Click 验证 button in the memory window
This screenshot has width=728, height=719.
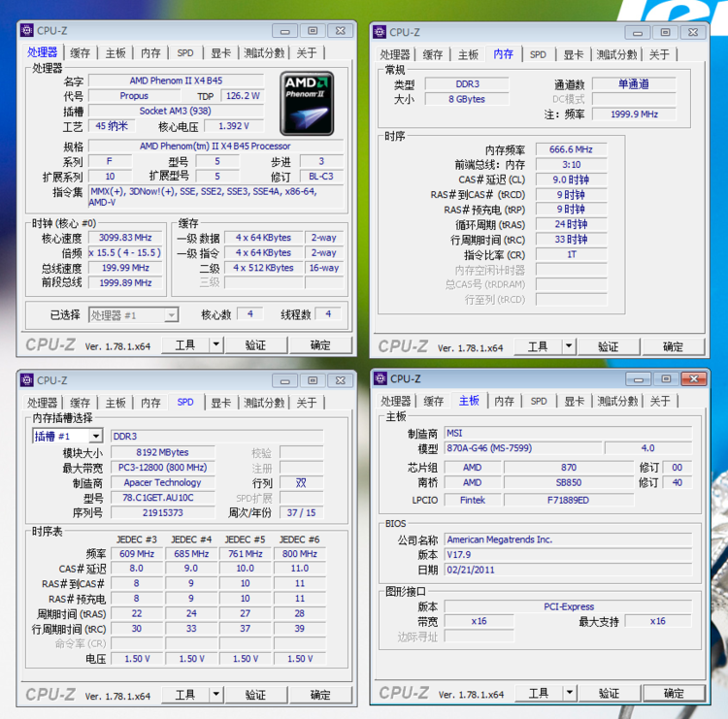[x=609, y=346]
